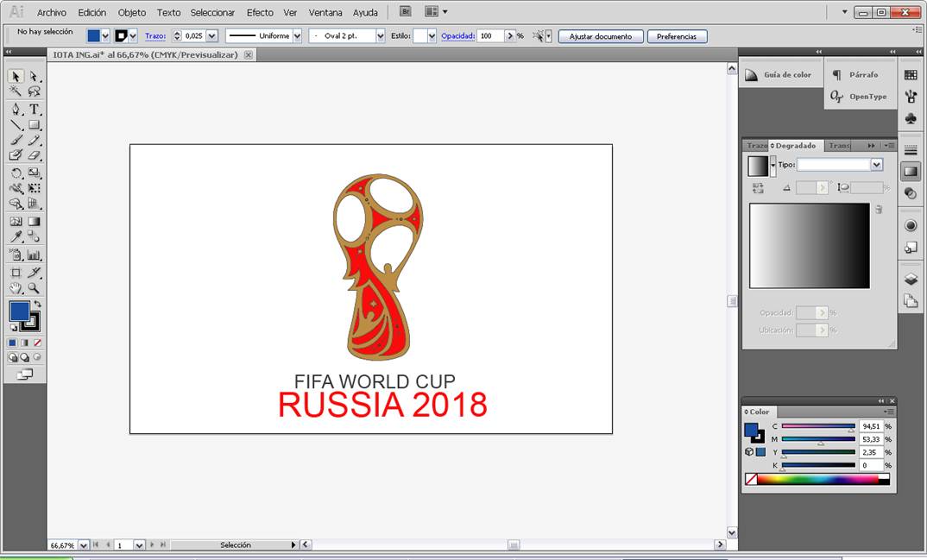Enable Draw Normal mode

coord(12,357)
